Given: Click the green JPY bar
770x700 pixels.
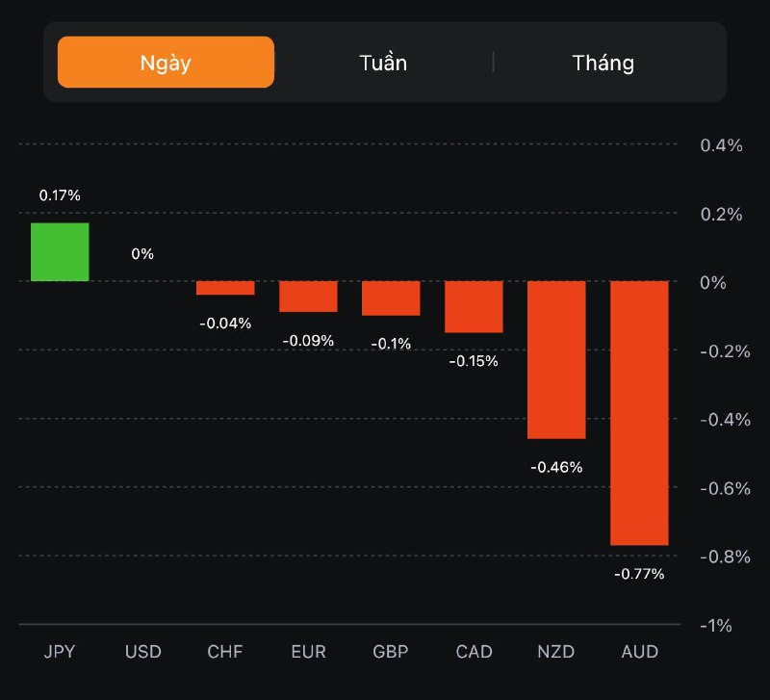Looking at the screenshot, I should pos(60,252).
